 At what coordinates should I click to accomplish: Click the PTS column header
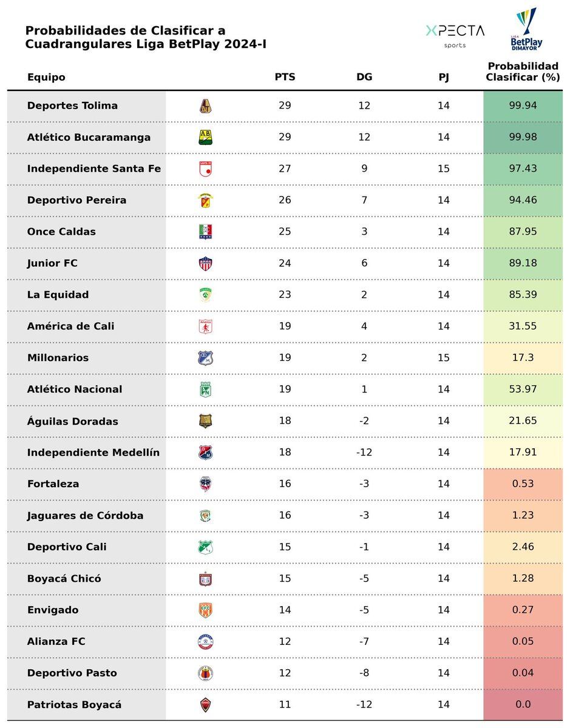285,77
